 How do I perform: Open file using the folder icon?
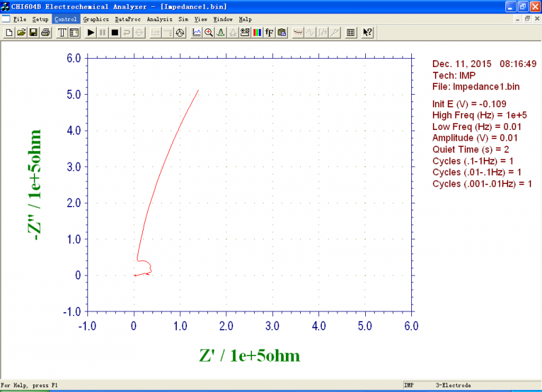point(21,32)
